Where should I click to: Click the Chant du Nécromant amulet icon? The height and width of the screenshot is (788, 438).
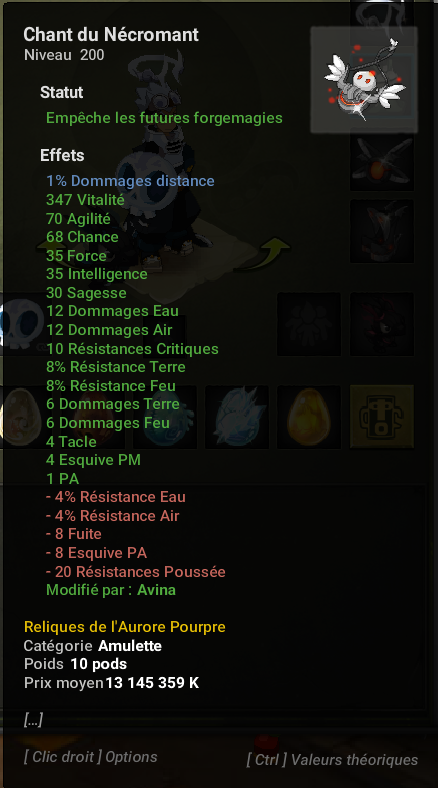(364, 80)
